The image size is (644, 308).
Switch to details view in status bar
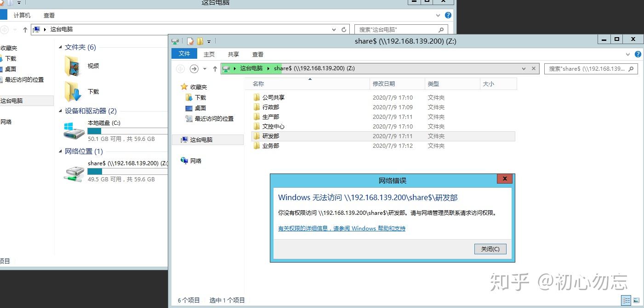pos(627,300)
